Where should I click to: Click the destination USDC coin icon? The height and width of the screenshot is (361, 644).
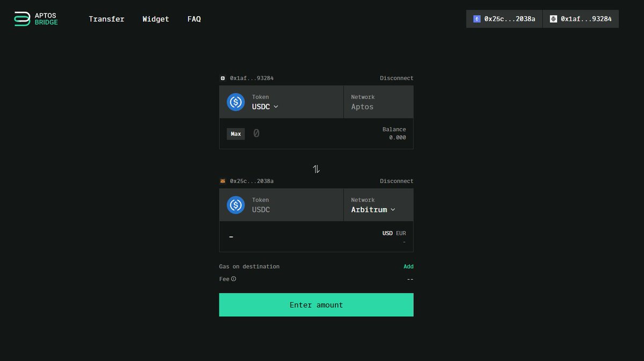[x=236, y=205]
